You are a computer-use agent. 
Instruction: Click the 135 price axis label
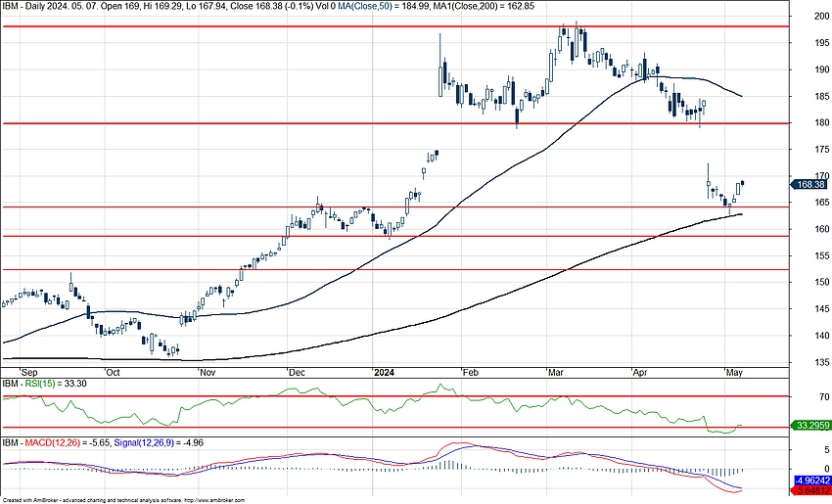(x=822, y=362)
